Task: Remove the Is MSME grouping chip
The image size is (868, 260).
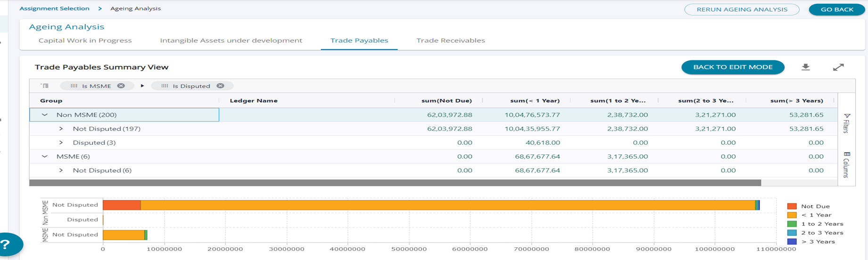Action: pos(121,86)
